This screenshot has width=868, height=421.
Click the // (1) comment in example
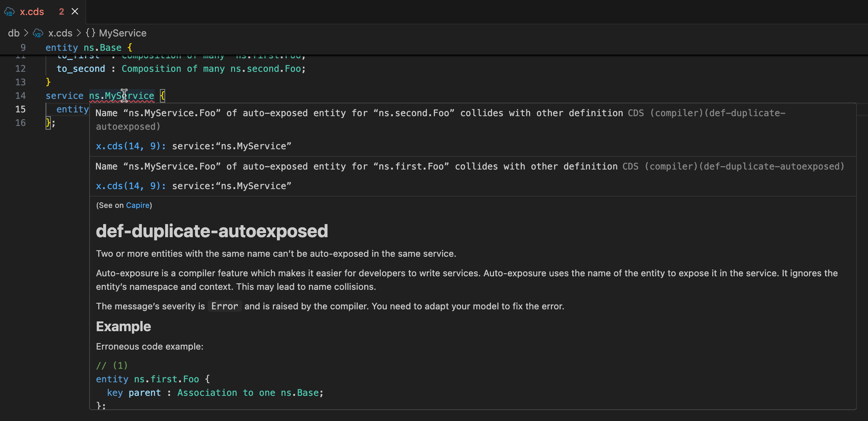(x=112, y=365)
